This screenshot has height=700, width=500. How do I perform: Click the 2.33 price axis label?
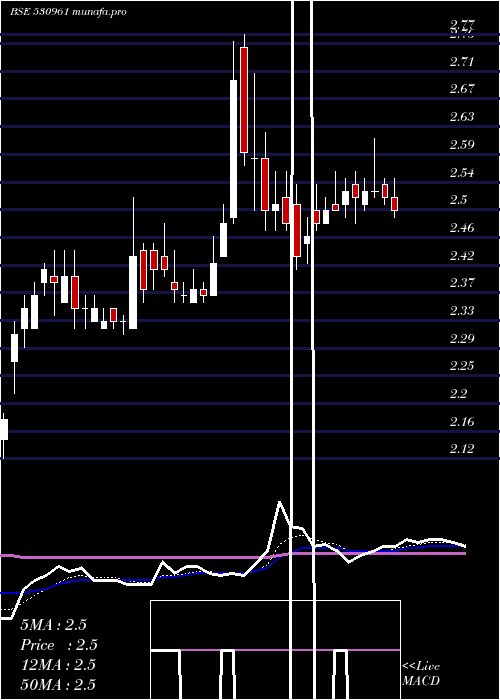(x=462, y=310)
